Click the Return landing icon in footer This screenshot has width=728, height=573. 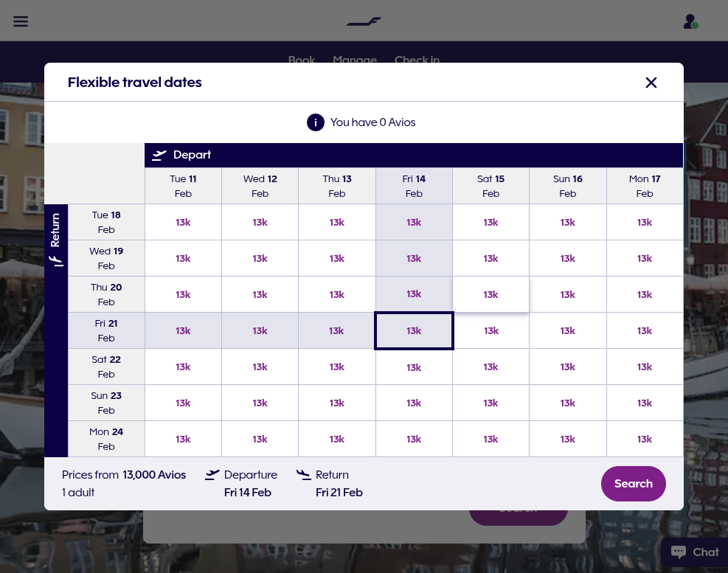(x=304, y=475)
